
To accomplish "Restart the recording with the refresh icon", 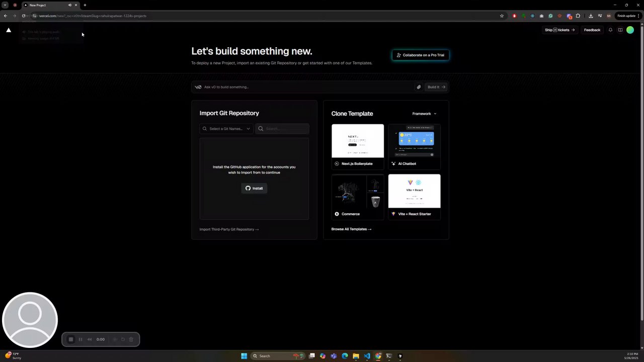I will coord(123,339).
